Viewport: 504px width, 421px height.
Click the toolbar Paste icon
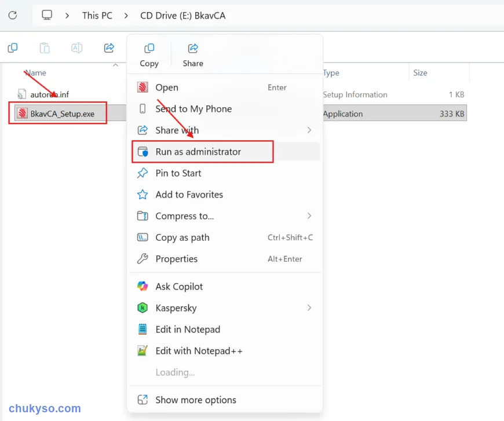click(x=45, y=48)
